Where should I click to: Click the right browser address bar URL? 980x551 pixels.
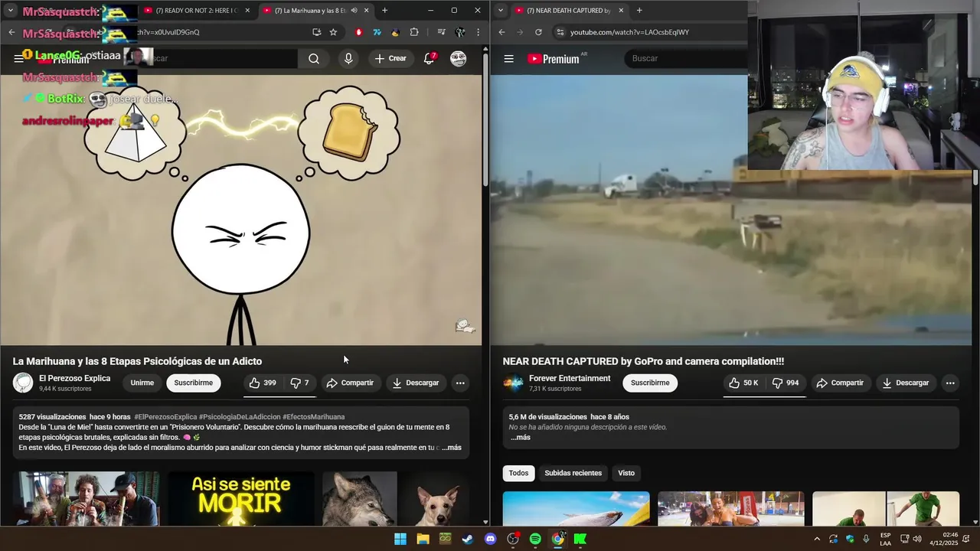coord(629,32)
